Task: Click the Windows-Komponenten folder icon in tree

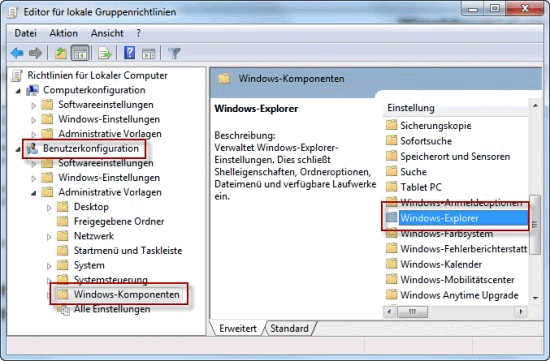Action: 62,294
